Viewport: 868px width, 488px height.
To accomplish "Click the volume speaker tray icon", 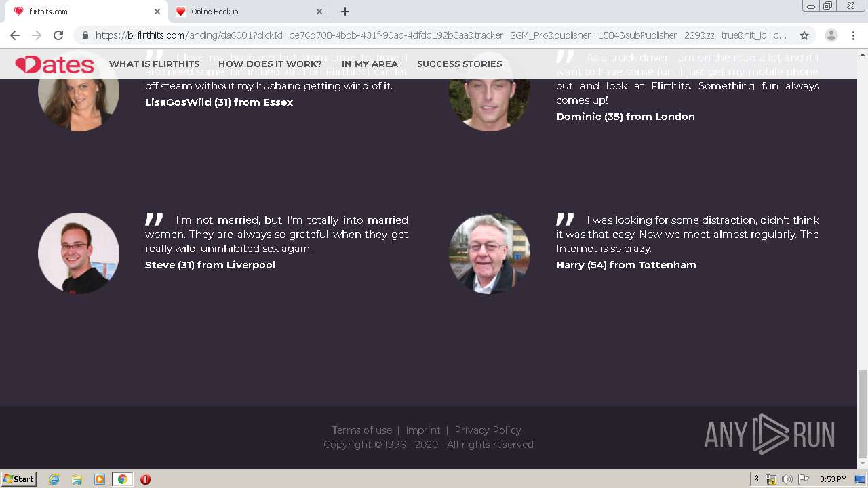I will [x=787, y=479].
